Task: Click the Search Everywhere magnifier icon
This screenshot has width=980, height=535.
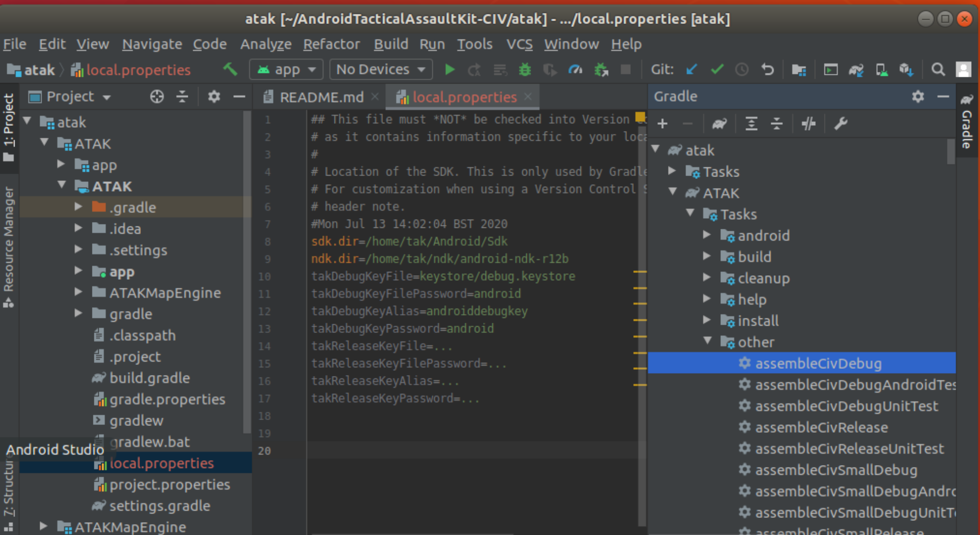Action: tap(938, 69)
